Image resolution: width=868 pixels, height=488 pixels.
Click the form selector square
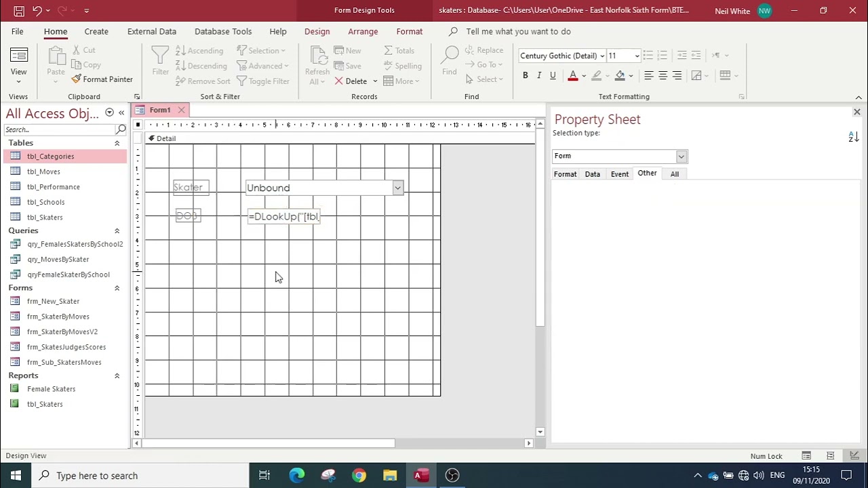tap(138, 125)
